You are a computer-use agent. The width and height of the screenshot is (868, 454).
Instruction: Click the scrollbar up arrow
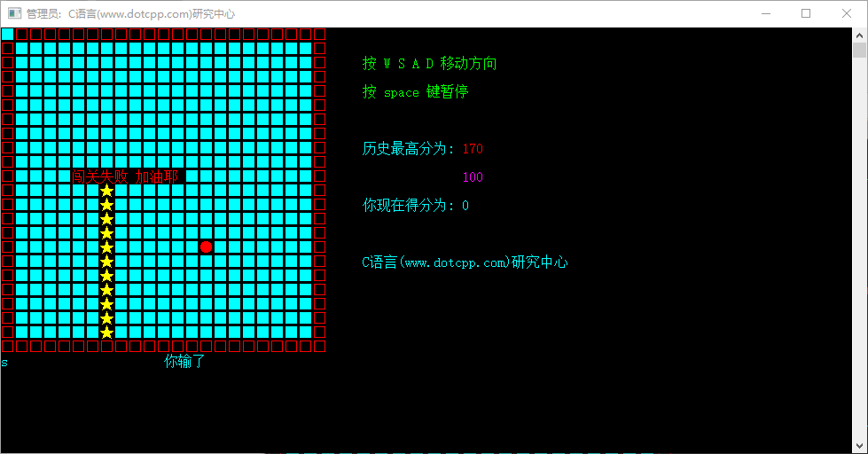coord(859,35)
